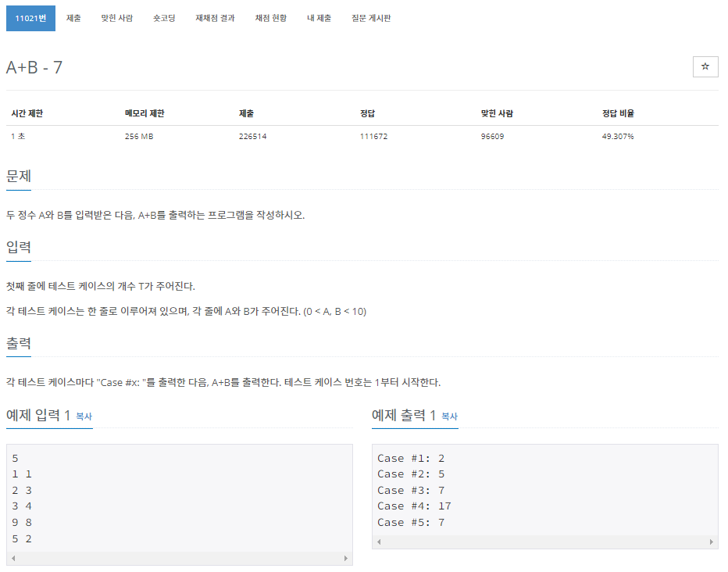The height and width of the screenshot is (572, 728).
Task: Go to the 채점 현황 tab
Action: [x=271, y=19]
